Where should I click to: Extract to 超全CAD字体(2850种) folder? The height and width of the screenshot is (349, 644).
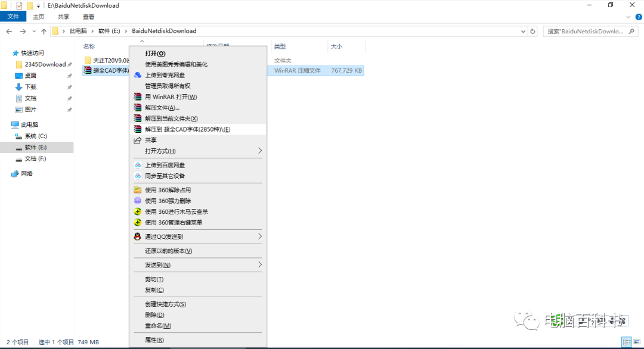point(198,129)
